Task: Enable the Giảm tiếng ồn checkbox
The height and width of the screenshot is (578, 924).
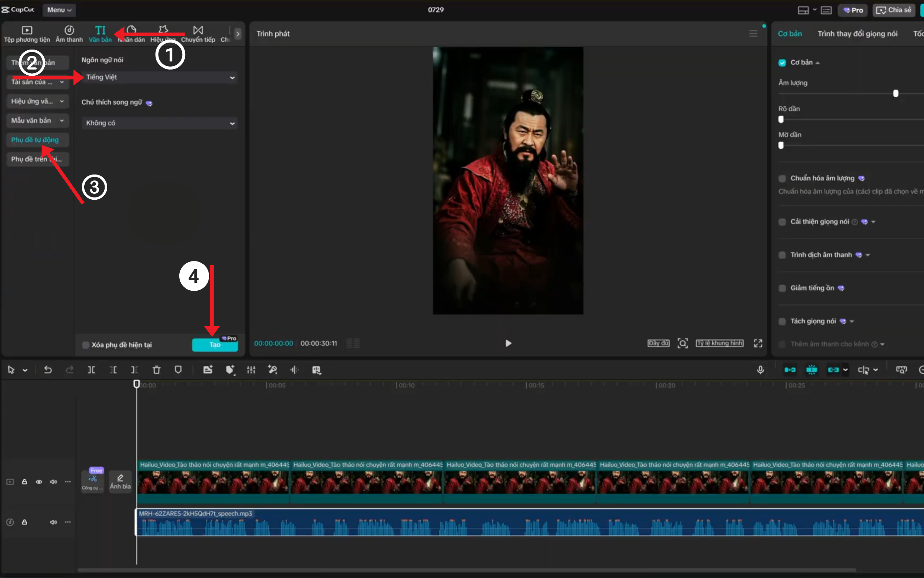Action: pos(782,288)
